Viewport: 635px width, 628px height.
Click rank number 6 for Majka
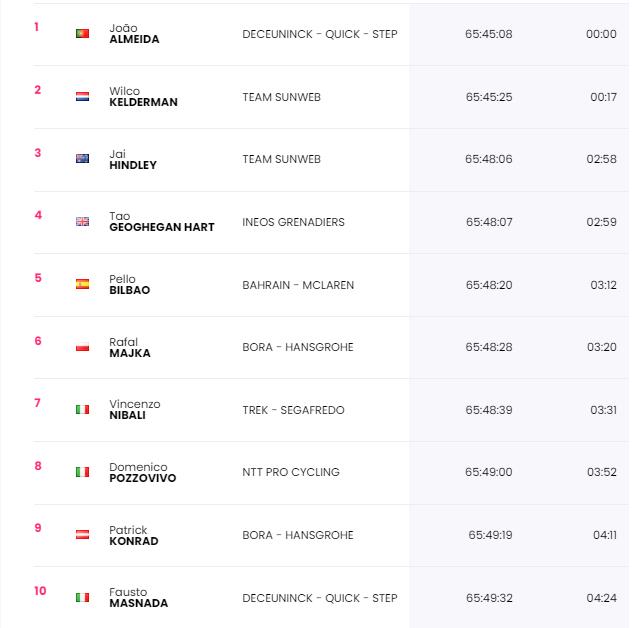[x=38, y=341]
